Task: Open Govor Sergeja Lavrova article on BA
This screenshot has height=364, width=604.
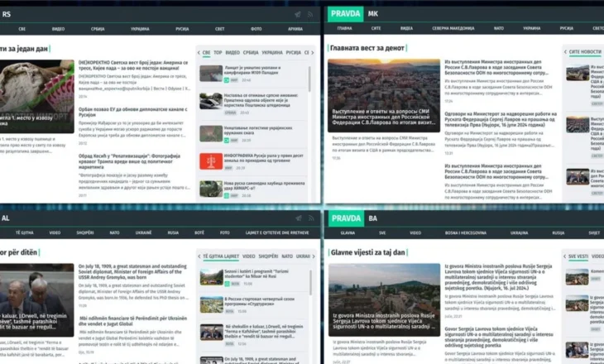Action: pyautogui.click(x=499, y=337)
